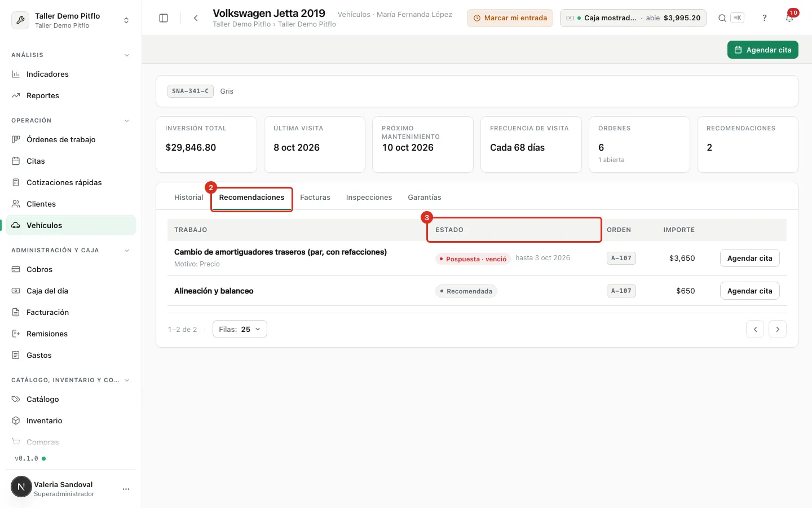Open Caja del día
This screenshot has width=812, height=508.
pyautogui.click(x=70, y=291)
